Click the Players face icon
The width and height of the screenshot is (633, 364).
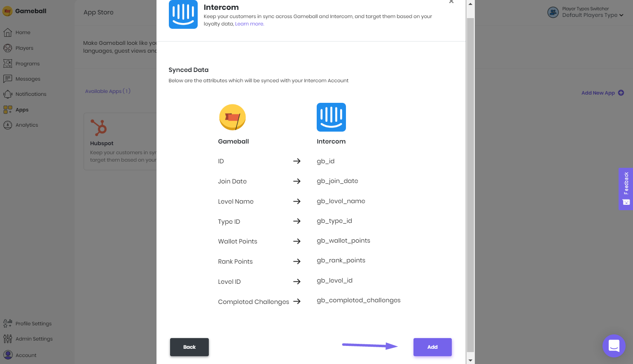7,48
